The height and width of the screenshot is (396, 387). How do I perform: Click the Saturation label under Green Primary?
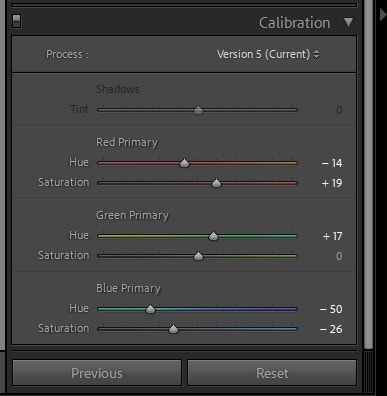click(63, 255)
